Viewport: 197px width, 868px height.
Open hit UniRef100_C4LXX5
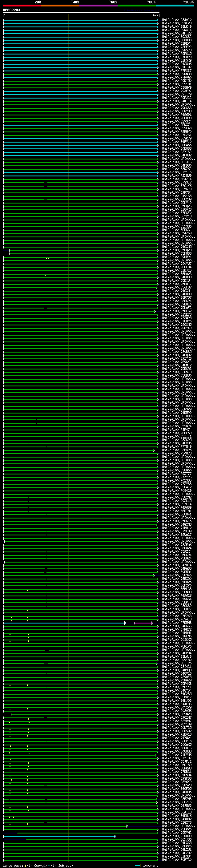[x=177, y=843]
